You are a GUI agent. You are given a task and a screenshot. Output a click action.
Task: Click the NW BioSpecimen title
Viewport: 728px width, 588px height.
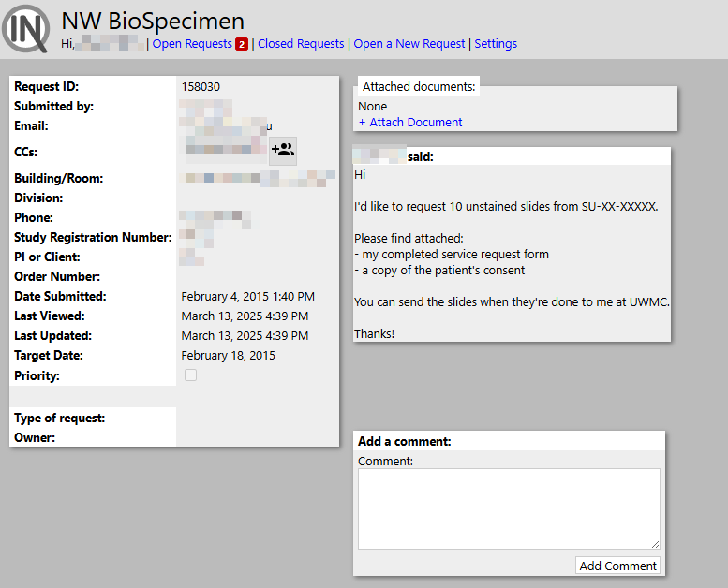point(153,21)
